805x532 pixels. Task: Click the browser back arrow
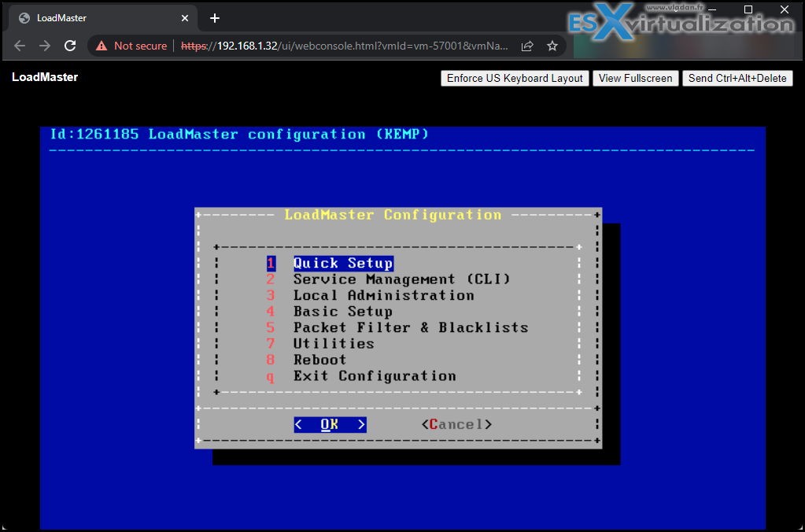click(20, 46)
